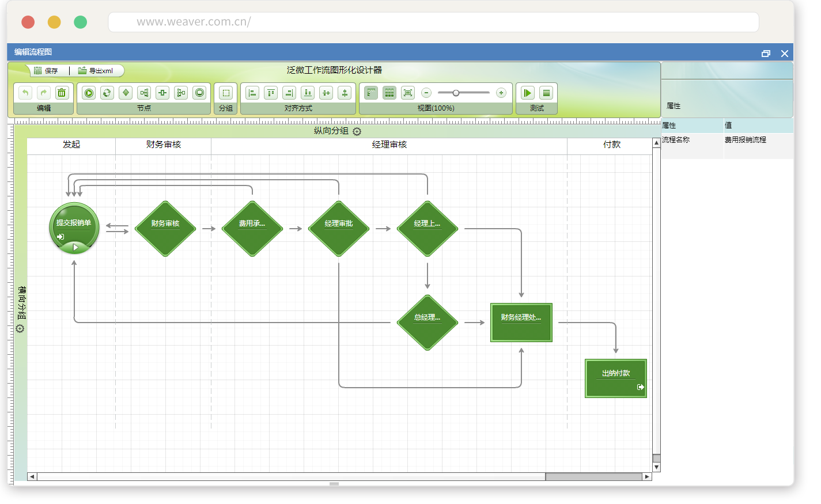Stop the workflow test
Viewport: 821px width, 504px height.
[546, 93]
